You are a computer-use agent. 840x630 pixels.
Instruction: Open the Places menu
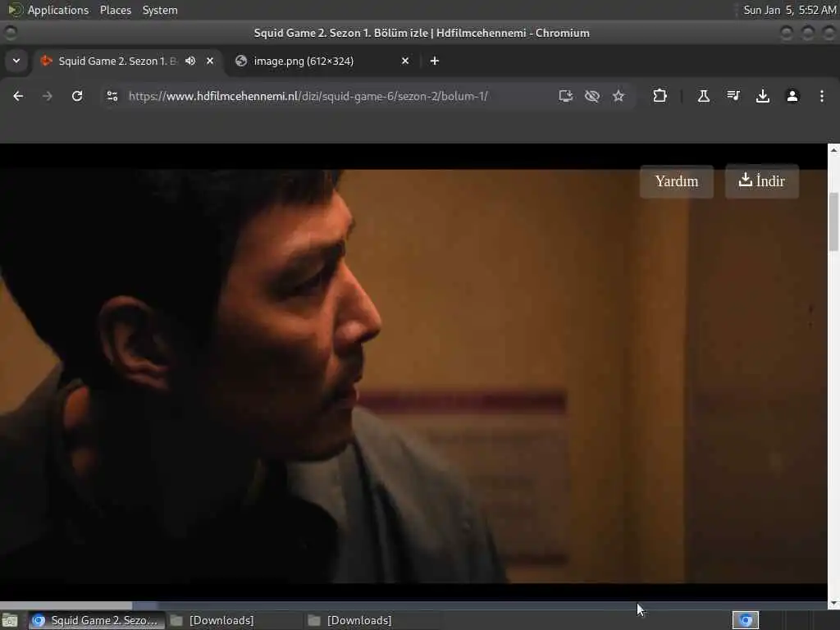(115, 10)
